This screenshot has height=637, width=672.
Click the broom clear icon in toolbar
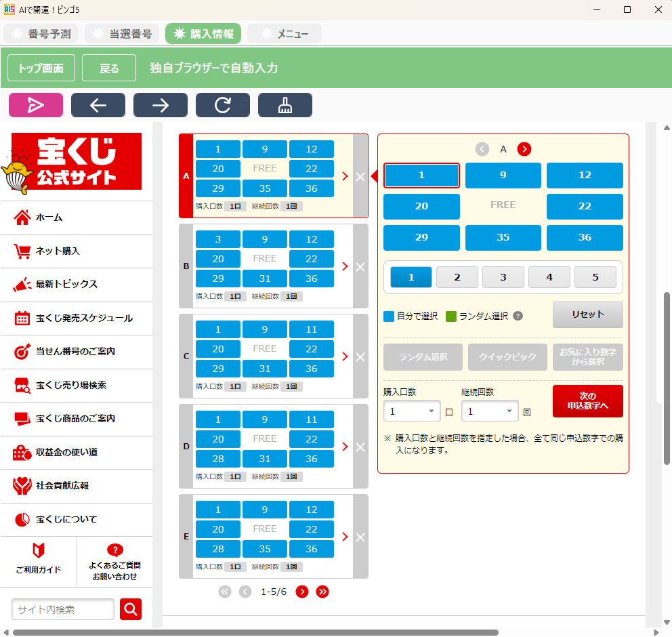click(x=285, y=105)
